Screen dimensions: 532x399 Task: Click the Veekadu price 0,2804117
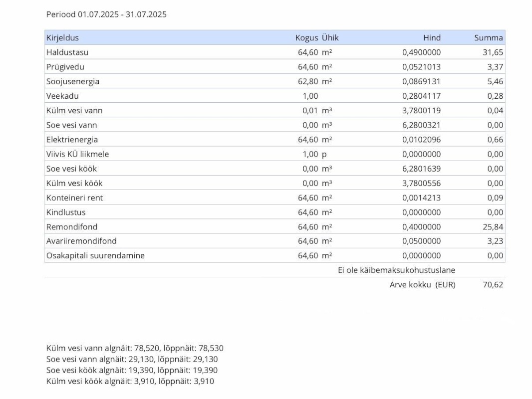point(421,96)
